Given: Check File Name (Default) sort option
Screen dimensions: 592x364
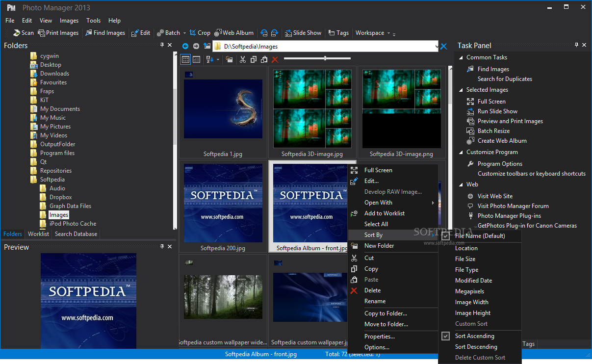Looking at the screenshot, I should [x=480, y=235].
